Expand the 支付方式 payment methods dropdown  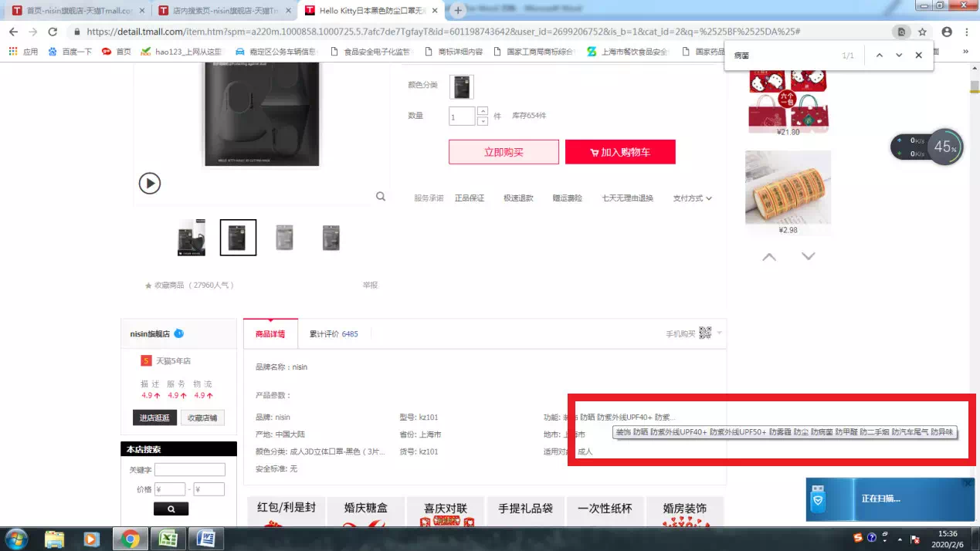click(x=692, y=198)
